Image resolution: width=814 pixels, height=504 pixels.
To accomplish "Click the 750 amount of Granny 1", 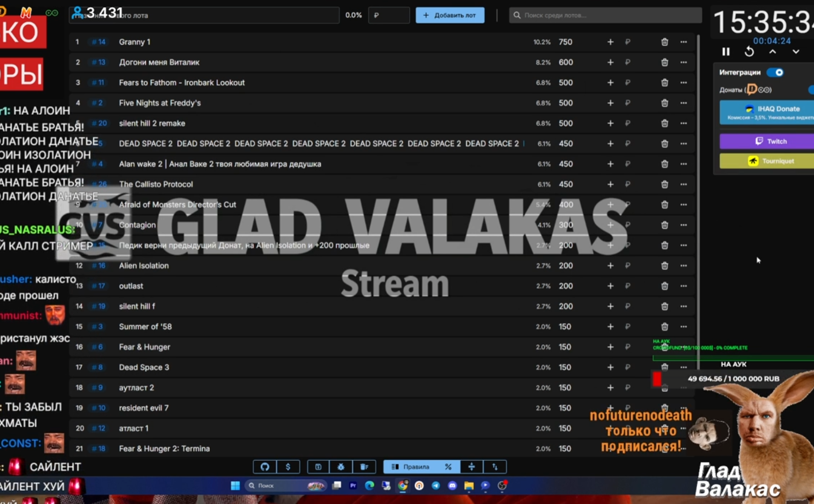I will click(x=565, y=42).
